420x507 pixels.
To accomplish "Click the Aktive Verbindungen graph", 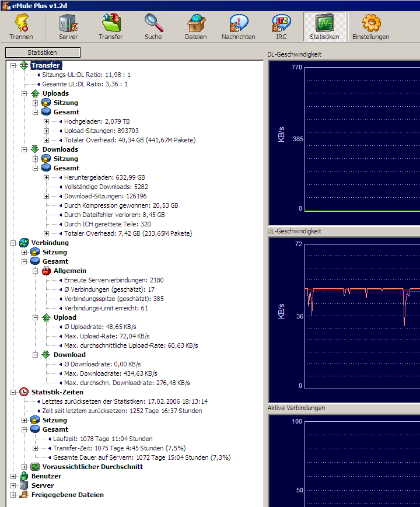I will pos(345,461).
